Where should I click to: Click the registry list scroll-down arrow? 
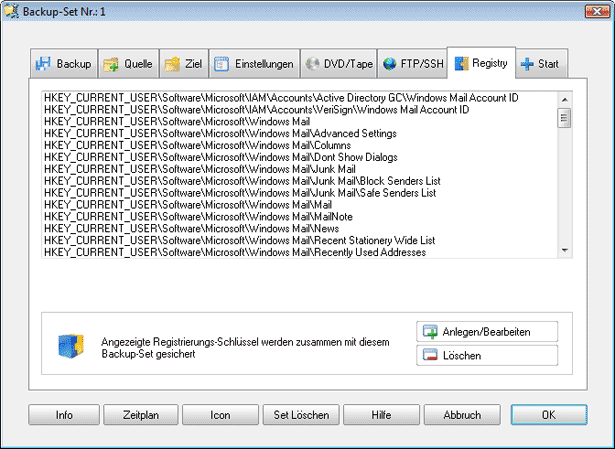point(564,250)
